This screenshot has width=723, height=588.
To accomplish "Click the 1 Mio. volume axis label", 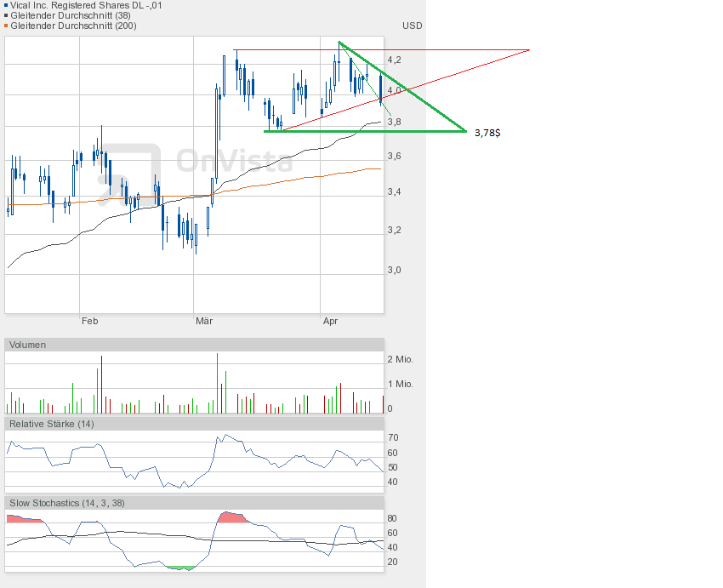I will 401,384.
